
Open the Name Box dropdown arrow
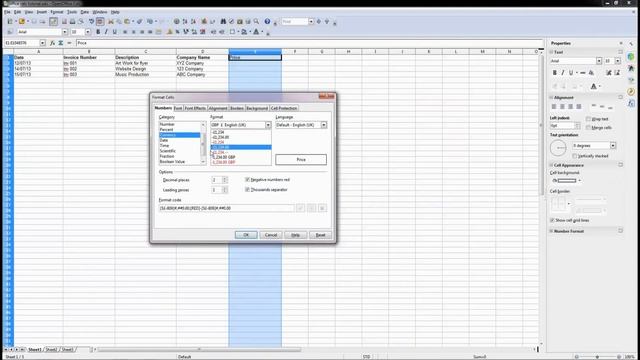[42, 43]
